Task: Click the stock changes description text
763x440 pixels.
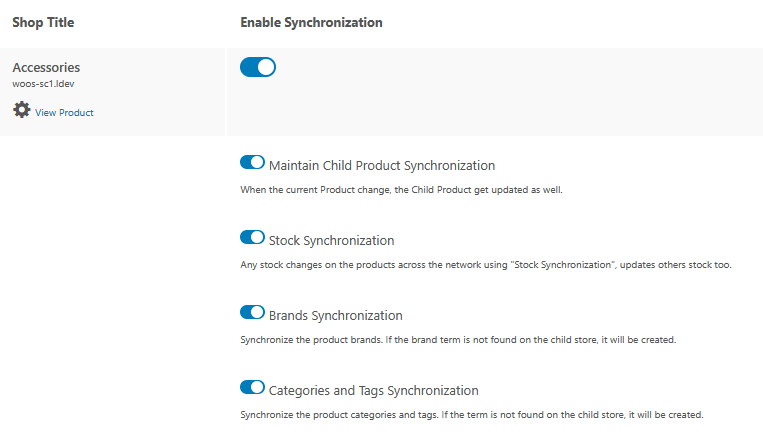Action: pyautogui.click(x=485, y=265)
